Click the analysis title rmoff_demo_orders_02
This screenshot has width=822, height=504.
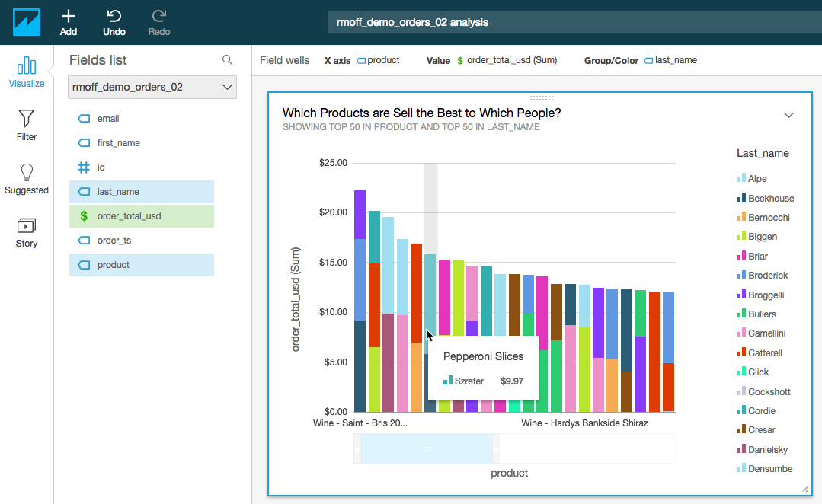pyautogui.click(x=411, y=22)
